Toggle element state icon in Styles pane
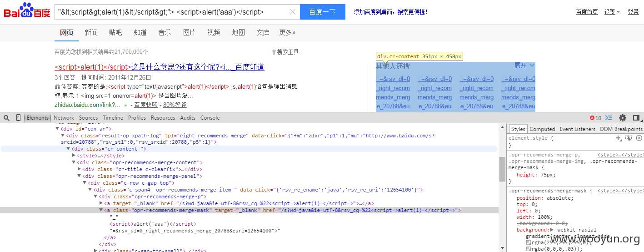The height and width of the screenshot is (252, 644). 629,138
